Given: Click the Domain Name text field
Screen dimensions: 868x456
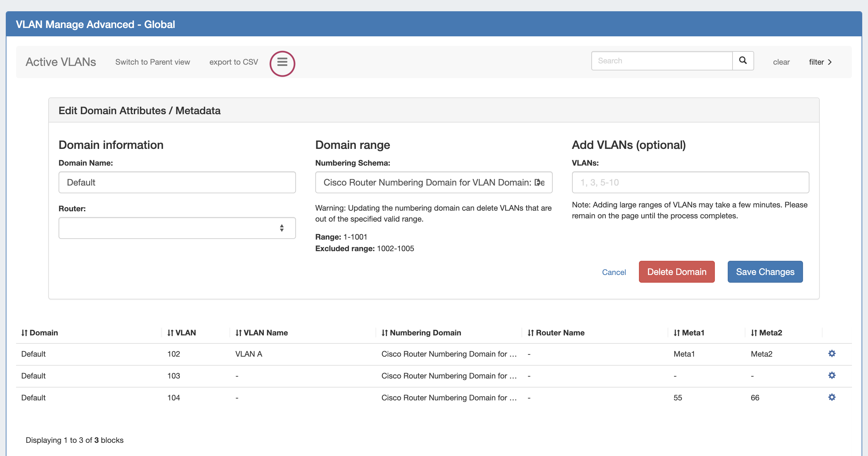Looking at the screenshot, I should pos(177,182).
